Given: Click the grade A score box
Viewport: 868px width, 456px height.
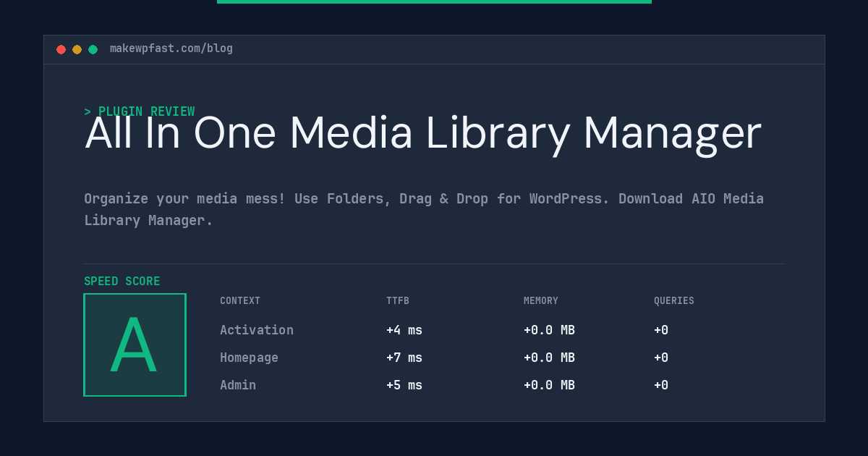Looking at the screenshot, I should click(x=135, y=345).
